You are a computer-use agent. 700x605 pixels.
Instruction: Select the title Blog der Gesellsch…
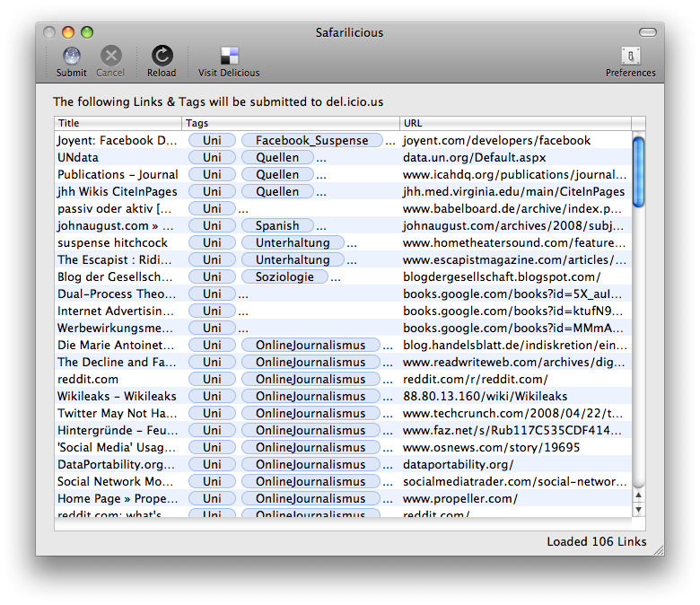tap(115, 276)
